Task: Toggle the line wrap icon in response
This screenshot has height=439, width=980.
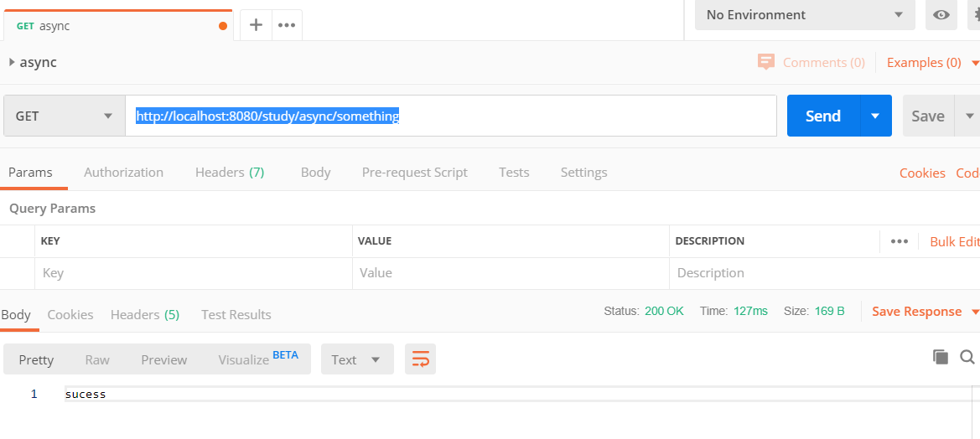Action: pos(420,359)
